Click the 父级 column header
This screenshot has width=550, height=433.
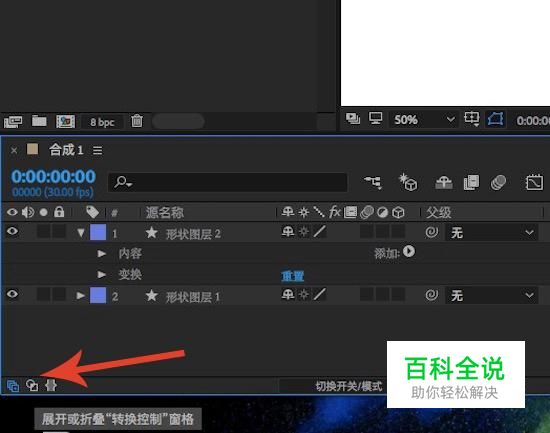click(x=438, y=212)
